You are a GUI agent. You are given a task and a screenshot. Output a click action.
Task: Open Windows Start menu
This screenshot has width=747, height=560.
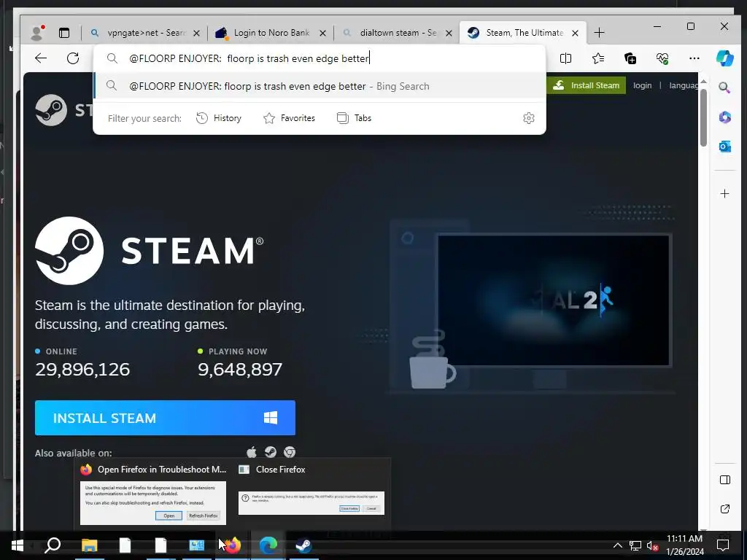[x=18, y=545]
